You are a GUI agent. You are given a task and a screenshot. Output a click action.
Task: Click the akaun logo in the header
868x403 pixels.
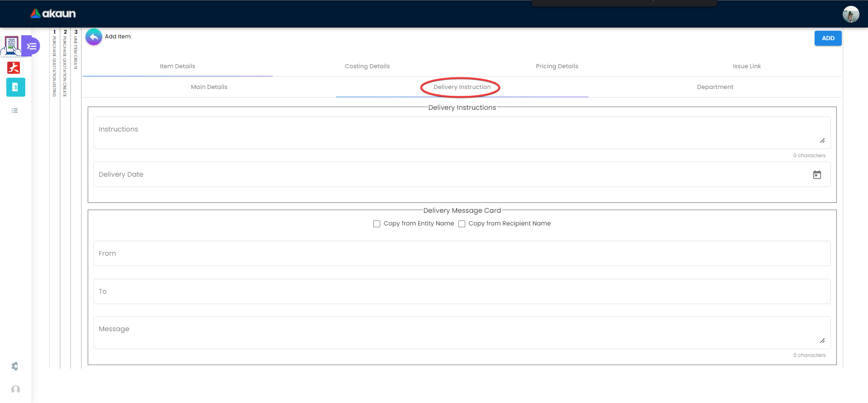point(53,14)
